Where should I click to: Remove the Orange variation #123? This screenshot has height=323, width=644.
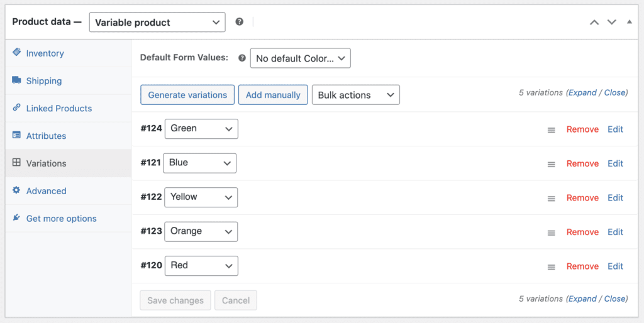pos(582,232)
